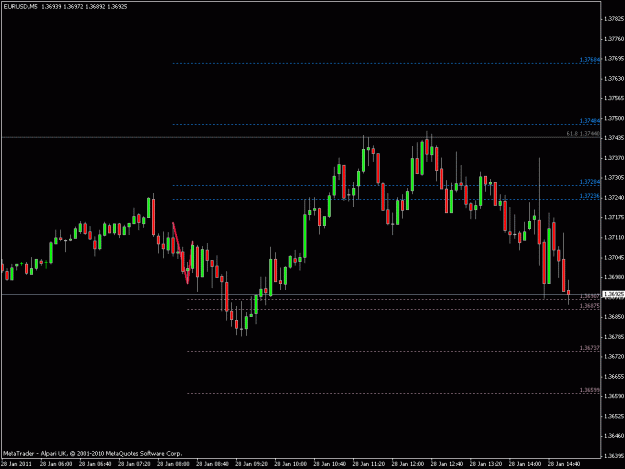Click the 28 Jan 13:20 time label
Image resolution: width=625 pixels, height=469 pixels.
coord(486,464)
